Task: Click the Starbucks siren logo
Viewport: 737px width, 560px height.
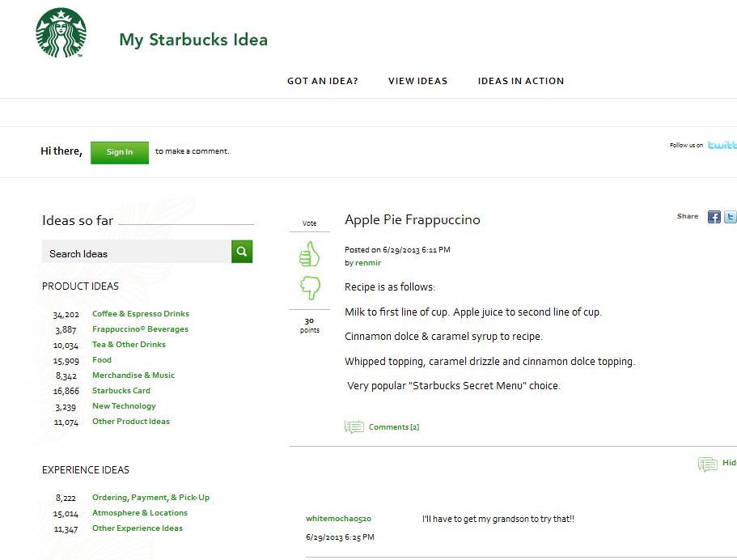Action: click(61, 32)
